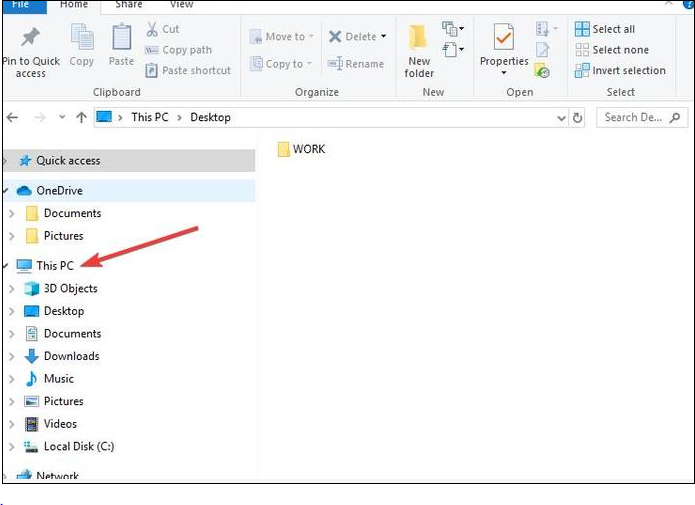The height and width of the screenshot is (505, 695).
Task: Switch to the Share ribbon tab
Action: pos(128,5)
